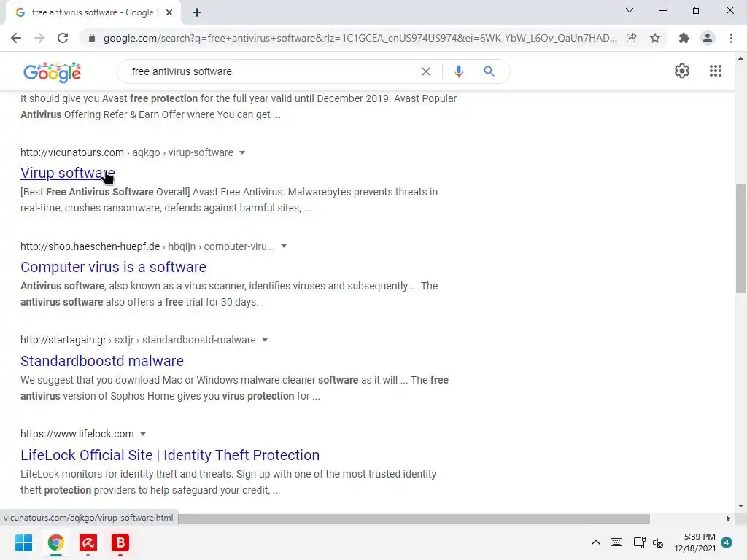Viewport: 747px width, 560px height.
Task: Go back using browser back arrow
Action: 16,38
